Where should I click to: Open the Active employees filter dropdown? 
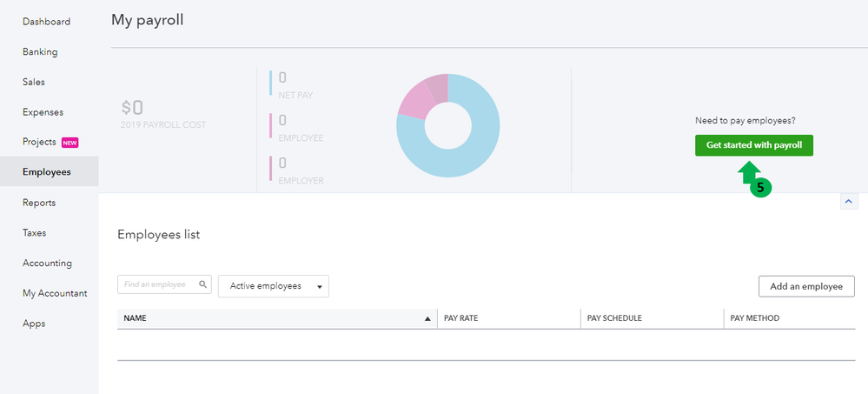[274, 286]
